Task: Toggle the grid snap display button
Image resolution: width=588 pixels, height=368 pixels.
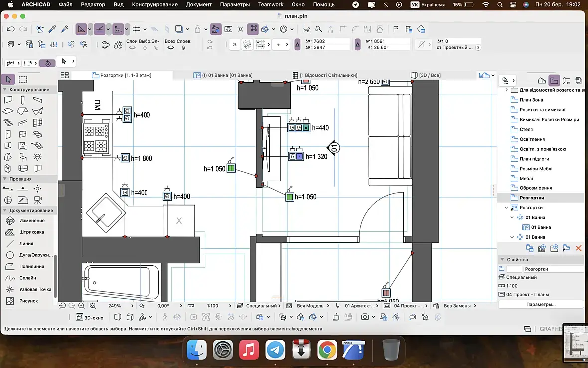Action: coord(136,29)
